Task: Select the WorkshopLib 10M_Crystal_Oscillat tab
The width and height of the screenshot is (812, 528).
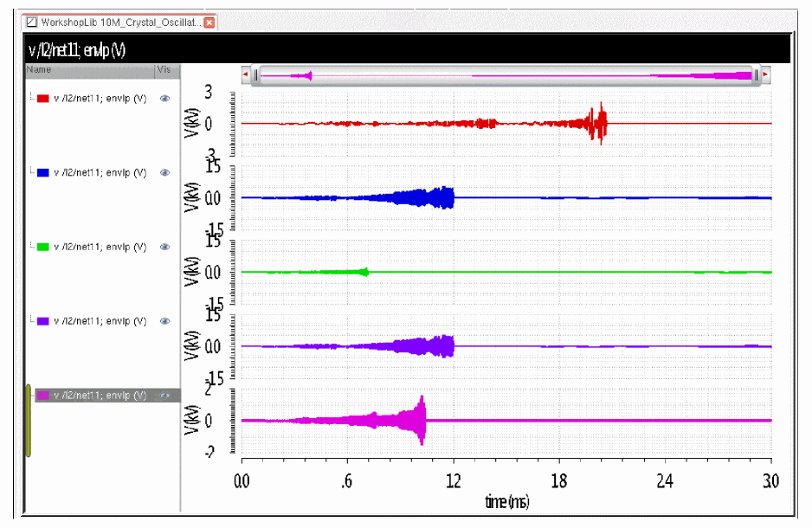Action: click(120, 23)
